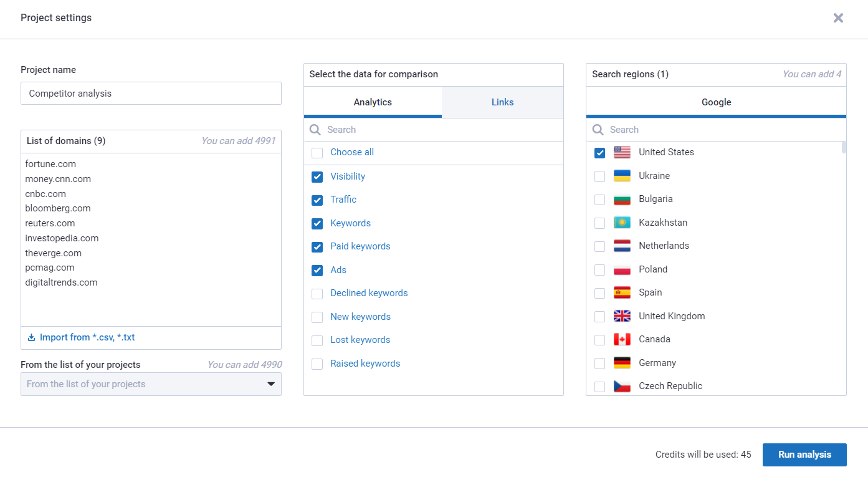
Task: Click the Ukraine flag icon
Action: pyautogui.click(x=622, y=176)
